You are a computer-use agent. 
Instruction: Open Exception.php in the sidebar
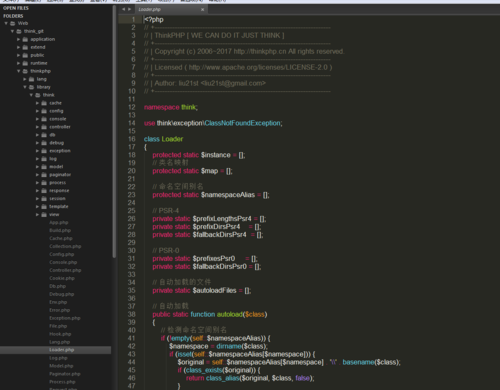65,318
